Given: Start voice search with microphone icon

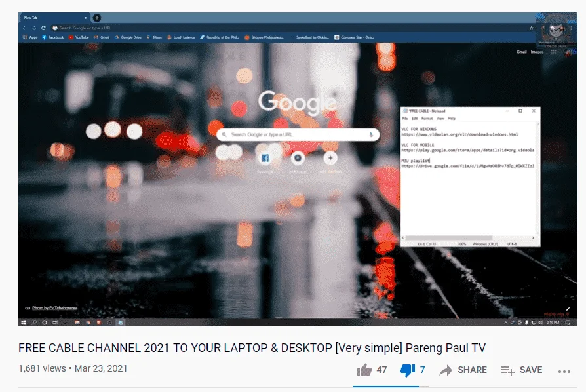Looking at the screenshot, I should pos(371,134).
